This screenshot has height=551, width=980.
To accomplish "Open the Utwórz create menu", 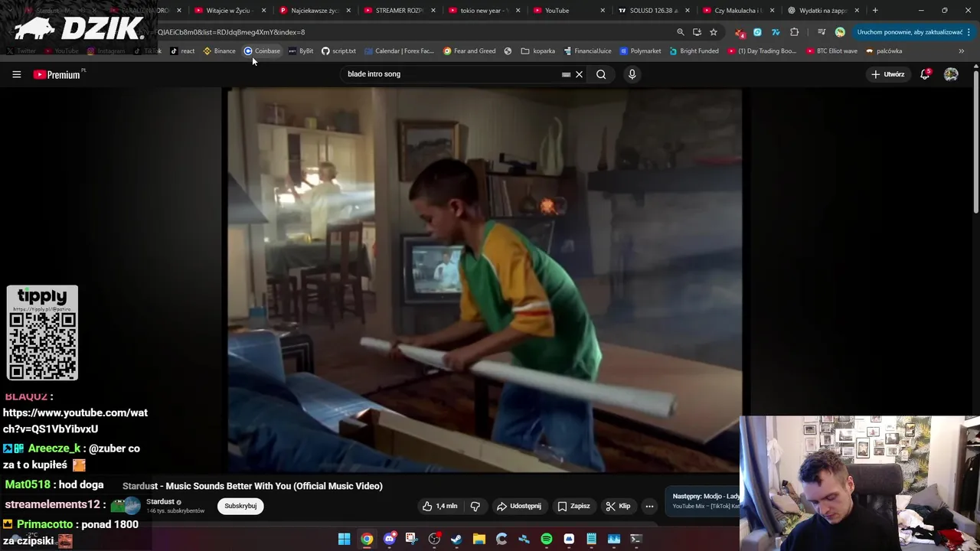I will [x=888, y=74].
